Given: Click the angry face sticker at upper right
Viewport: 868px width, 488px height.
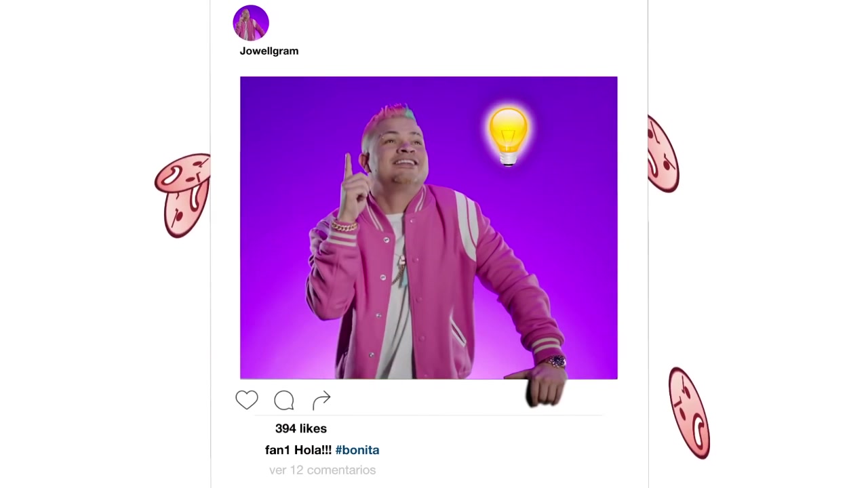Looking at the screenshot, I should point(663,154).
